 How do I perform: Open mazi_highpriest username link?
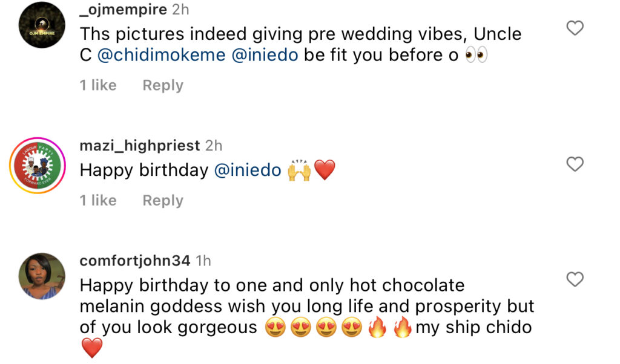(x=139, y=146)
